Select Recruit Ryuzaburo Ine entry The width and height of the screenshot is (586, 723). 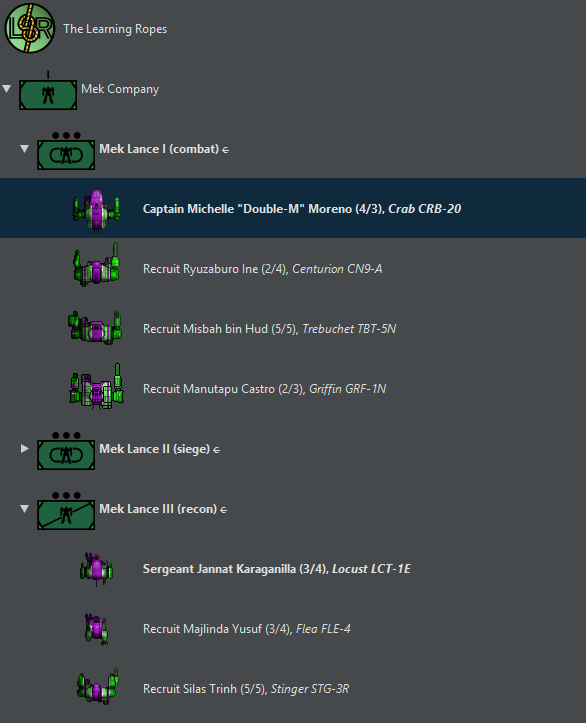point(262,269)
